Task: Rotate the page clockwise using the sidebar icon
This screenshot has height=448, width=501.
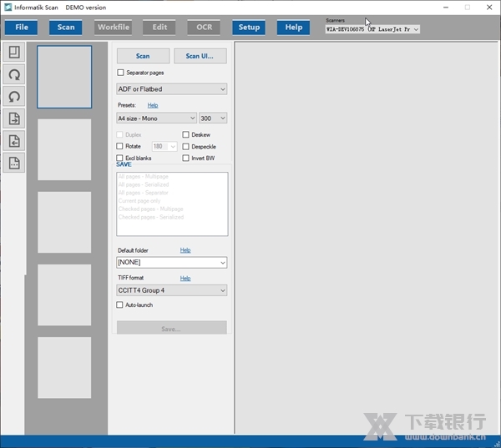Action: 14,74
